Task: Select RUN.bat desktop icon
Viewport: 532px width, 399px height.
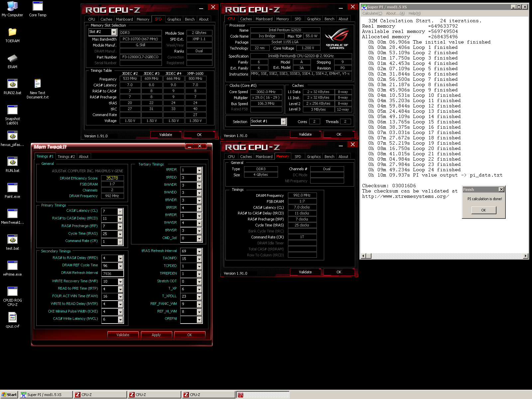Action: click(12, 165)
